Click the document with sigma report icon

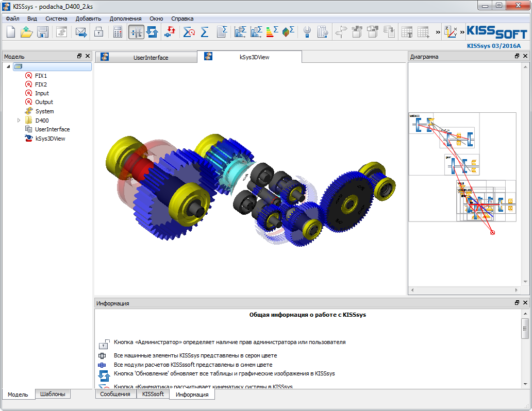pyautogui.click(x=222, y=32)
